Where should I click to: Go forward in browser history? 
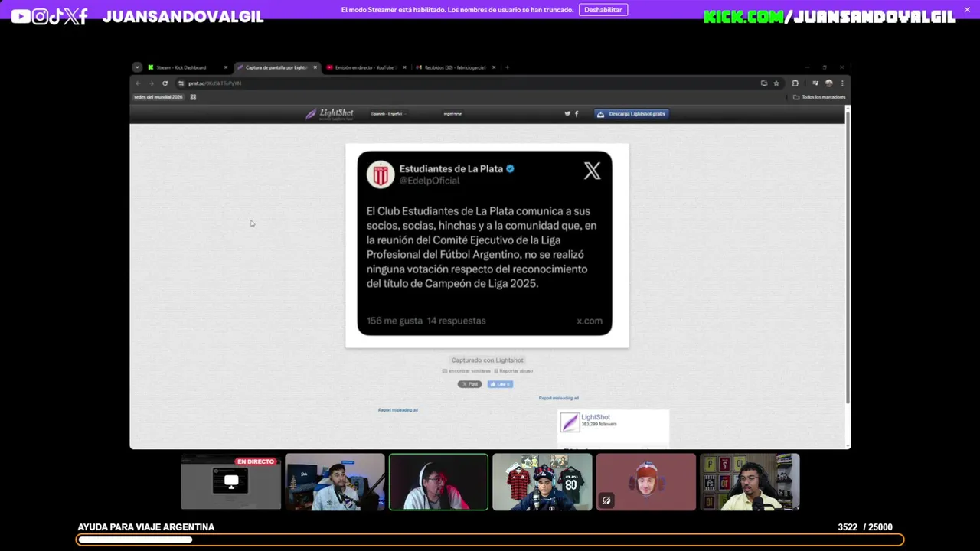click(151, 83)
